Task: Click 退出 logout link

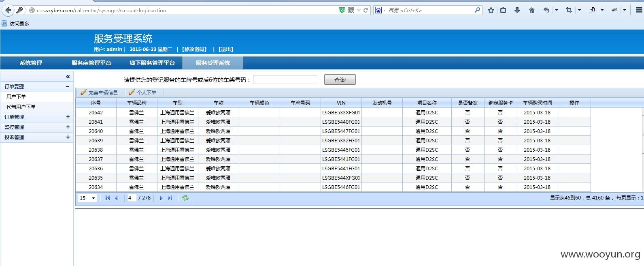Action: click(225, 49)
